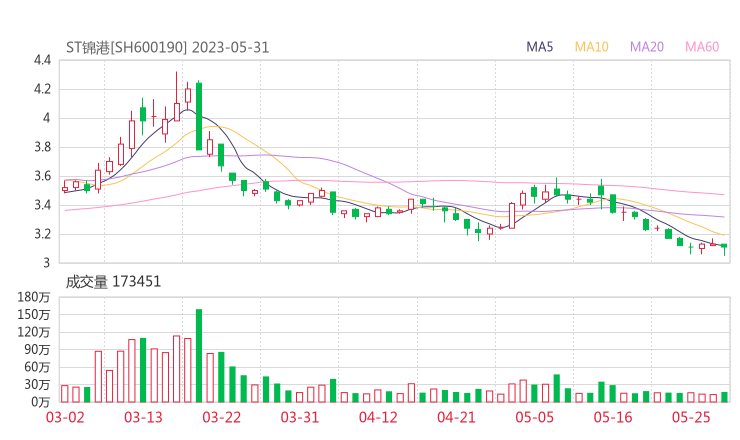Click the 0万 volume axis label
Image resolution: width=740 pixels, height=440 pixels.
pyautogui.click(x=41, y=402)
